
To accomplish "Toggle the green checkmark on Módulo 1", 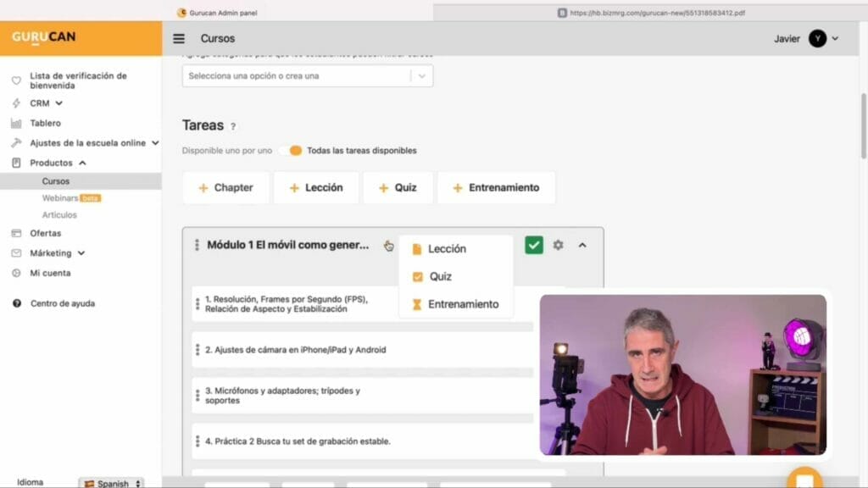I will (533, 245).
